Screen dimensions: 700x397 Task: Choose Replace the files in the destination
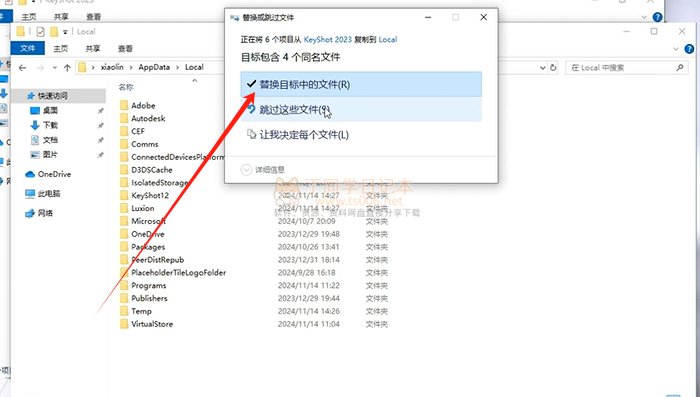click(361, 84)
